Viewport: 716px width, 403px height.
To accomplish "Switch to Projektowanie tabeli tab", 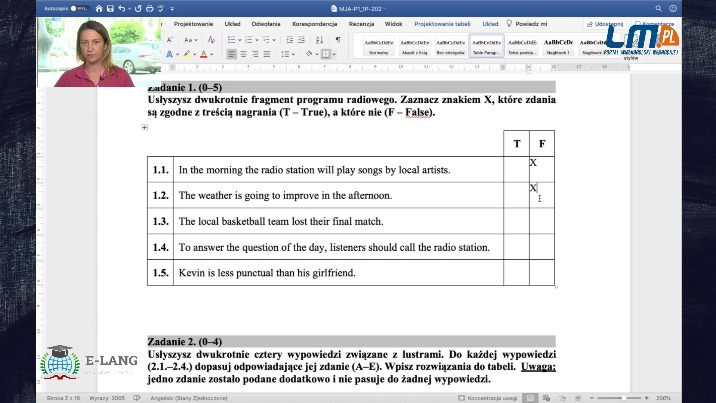I will click(442, 24).
